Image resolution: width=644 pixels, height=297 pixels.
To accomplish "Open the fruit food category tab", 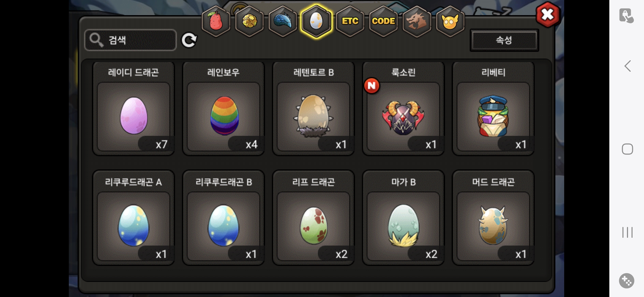I will point(216,21).
